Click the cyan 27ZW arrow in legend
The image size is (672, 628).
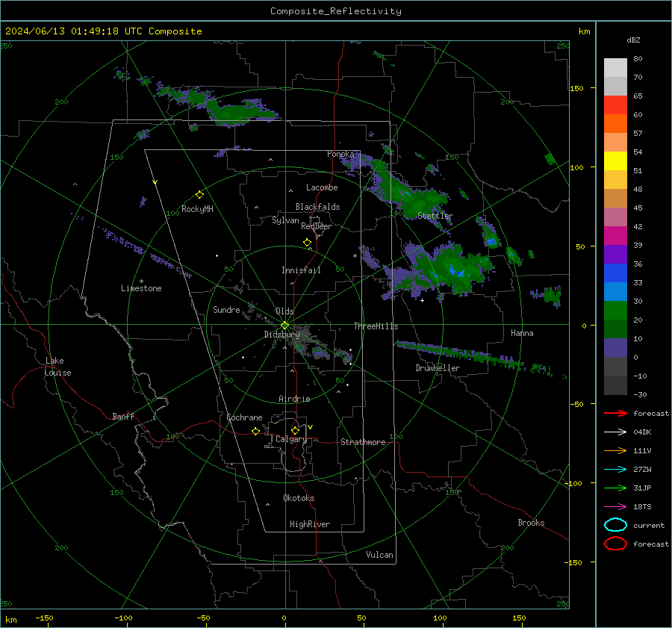(x=615, y=470)
